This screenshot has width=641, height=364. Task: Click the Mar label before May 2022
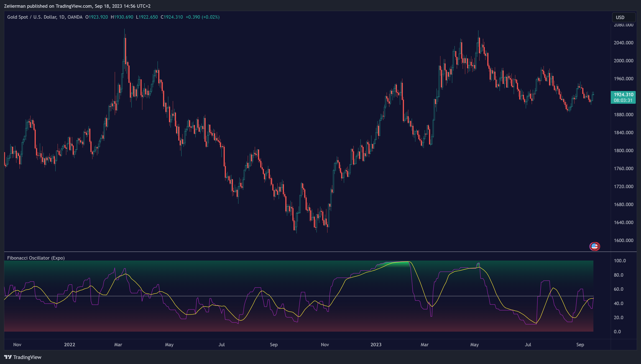pos(118,344)
